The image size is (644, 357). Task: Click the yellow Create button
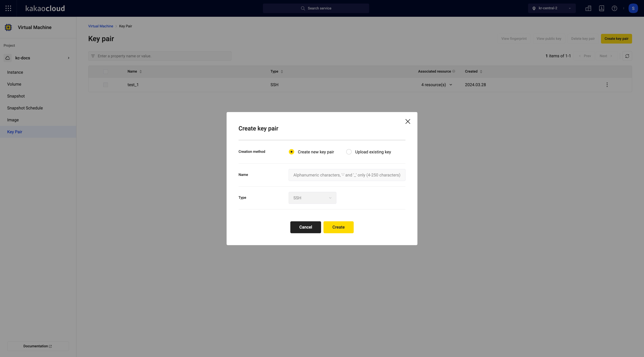338,227
